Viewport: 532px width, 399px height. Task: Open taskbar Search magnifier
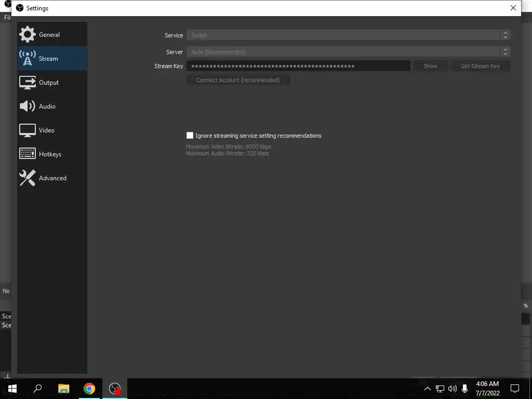click(37, 388)
